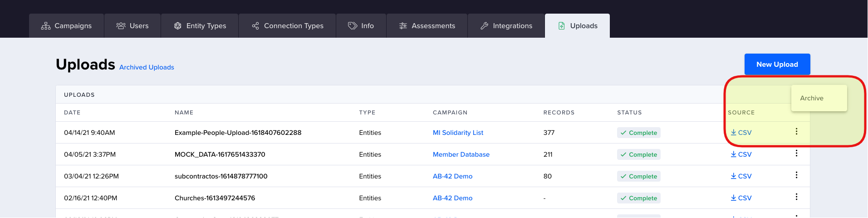Image resolution: width=868 pixels, height=218 pixels.
Task: Select the Uploads tab
Action: pos(577,26)
